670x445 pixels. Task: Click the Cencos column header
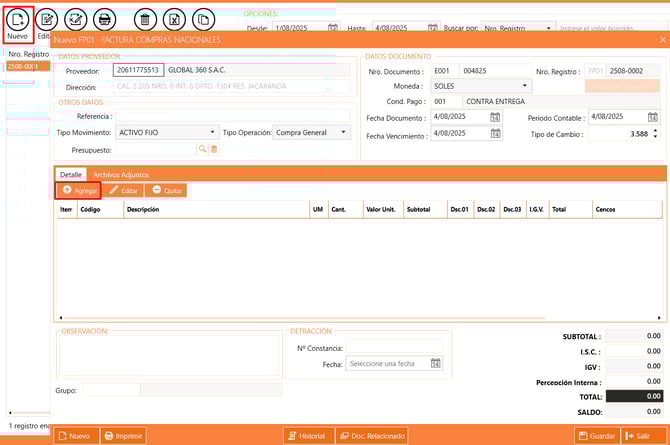pyautogui.click(x=627, y=209)
